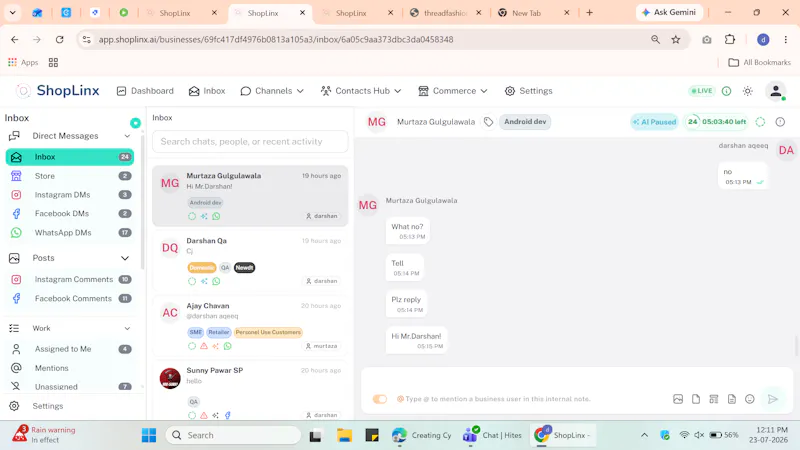Open Settings in the top navigation

[529, 91]
